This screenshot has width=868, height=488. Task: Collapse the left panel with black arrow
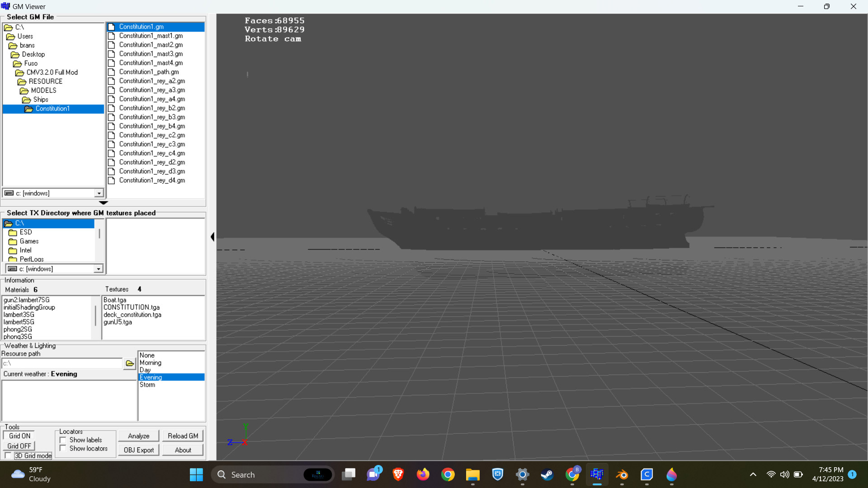click(212, 237)
